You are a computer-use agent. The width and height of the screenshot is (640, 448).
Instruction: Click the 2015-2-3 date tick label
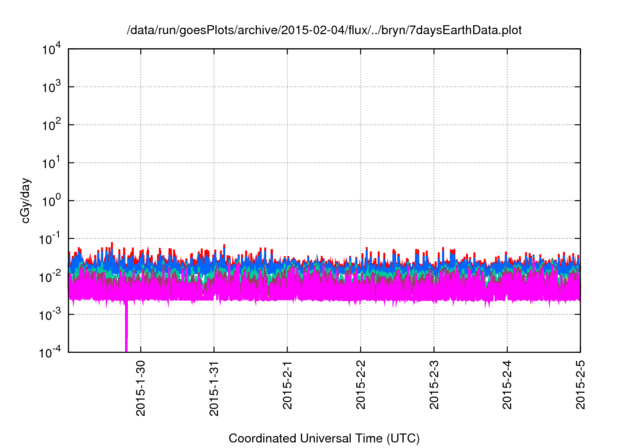[x=434, y=385]
